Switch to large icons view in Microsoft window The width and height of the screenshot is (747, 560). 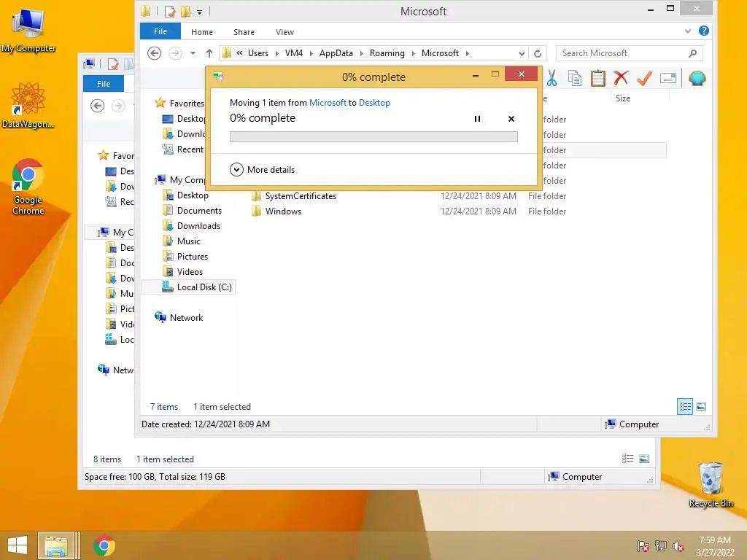(701, 406)
